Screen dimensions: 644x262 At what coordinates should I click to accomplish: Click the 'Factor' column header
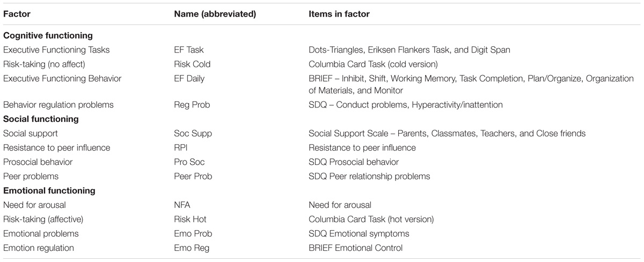point(16,14)
